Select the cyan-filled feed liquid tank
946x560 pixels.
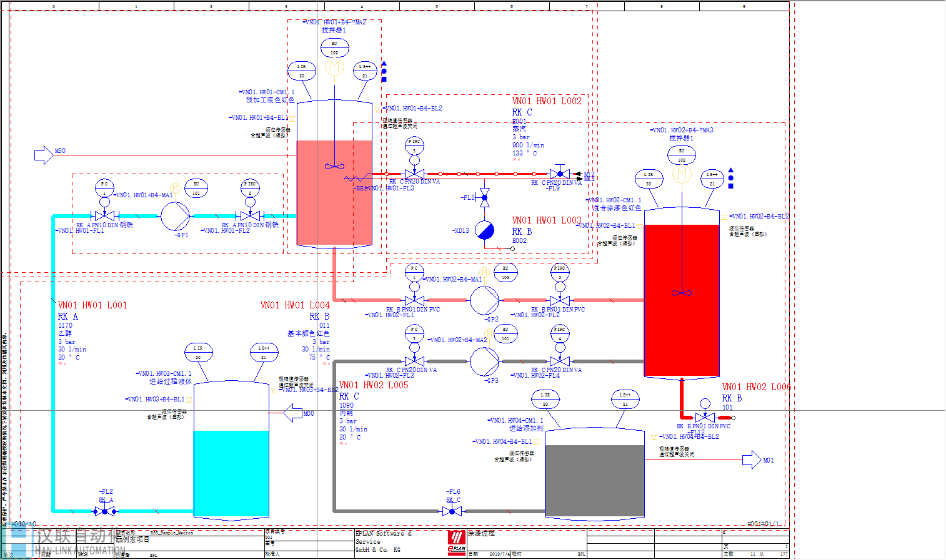point(231,449)
